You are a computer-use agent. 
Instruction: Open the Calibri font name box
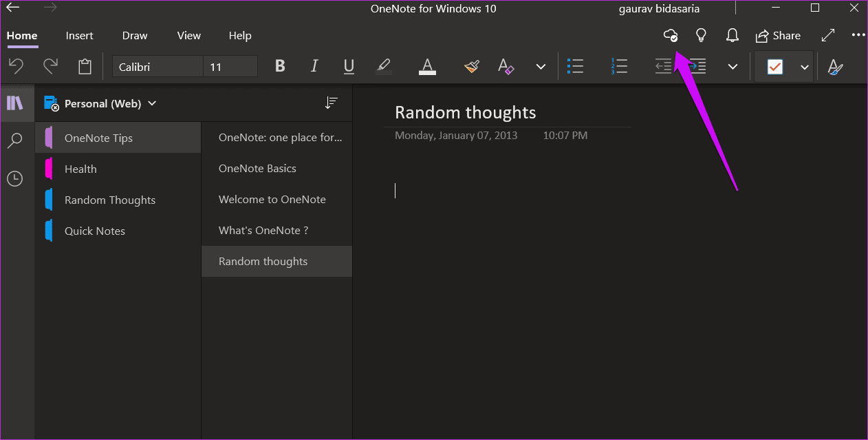(x=158, y=67)
